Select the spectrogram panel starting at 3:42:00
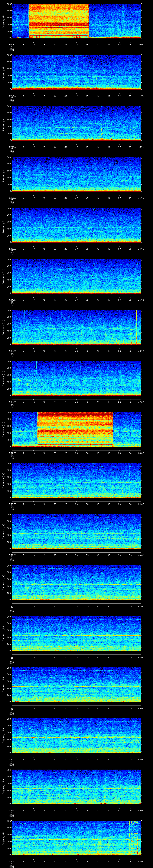Image resolution: width=153 pixels, height=868 pixels. tap(77, 685)
